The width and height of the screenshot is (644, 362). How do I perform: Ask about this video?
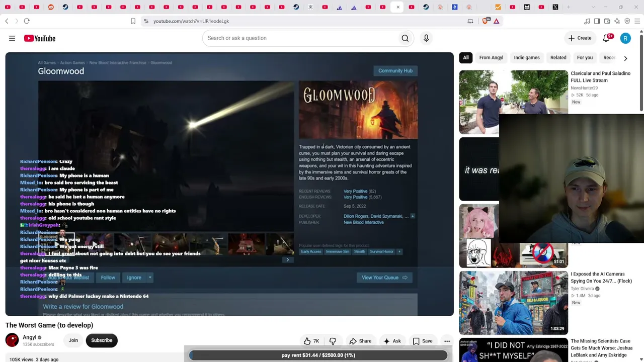pos(392,341)
